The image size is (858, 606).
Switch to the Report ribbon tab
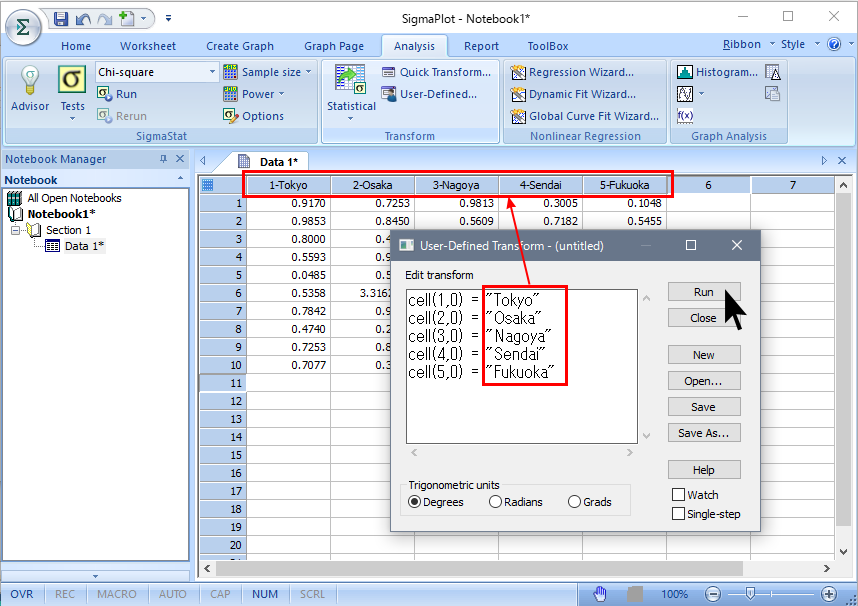pyautogui.click(x=481, y=46)
